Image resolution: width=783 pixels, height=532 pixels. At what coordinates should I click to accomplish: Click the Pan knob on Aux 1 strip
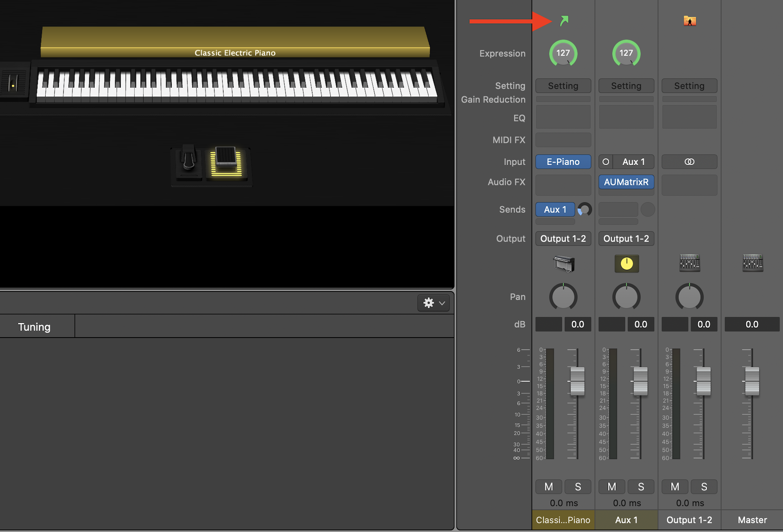point(626,296)
